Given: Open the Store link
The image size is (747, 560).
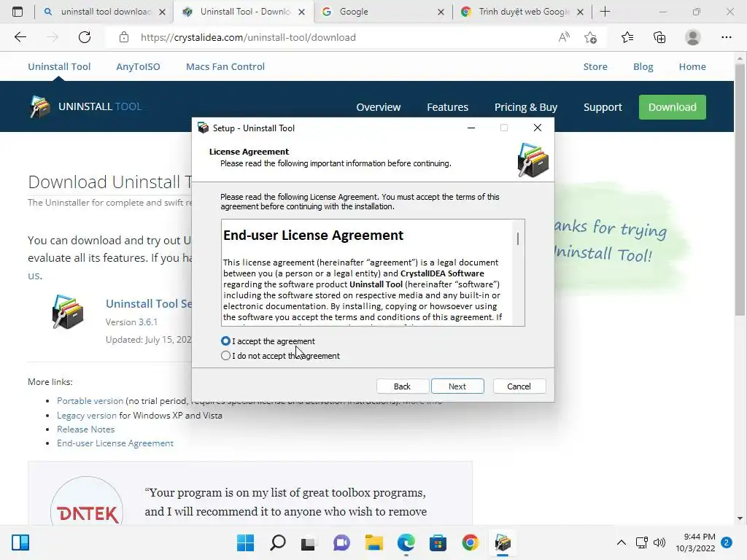Looking at the screenshot, I should 595,66.
